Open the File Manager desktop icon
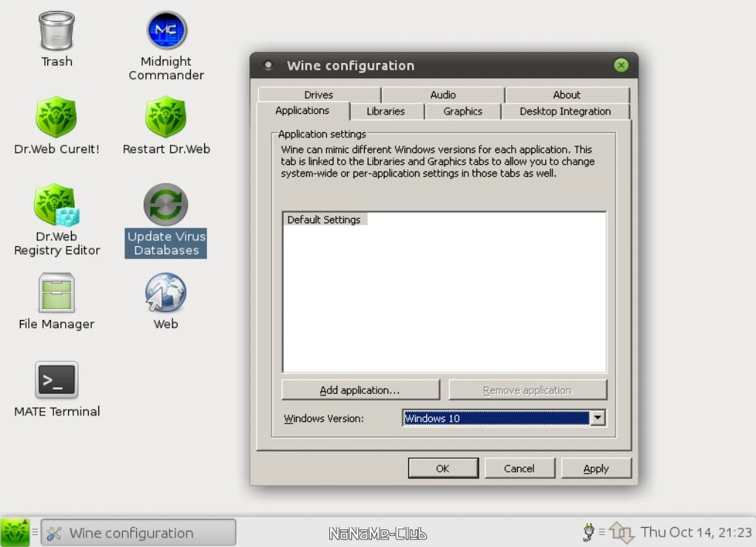Screen dimensions: 756x547 click(x=56, y=293)
